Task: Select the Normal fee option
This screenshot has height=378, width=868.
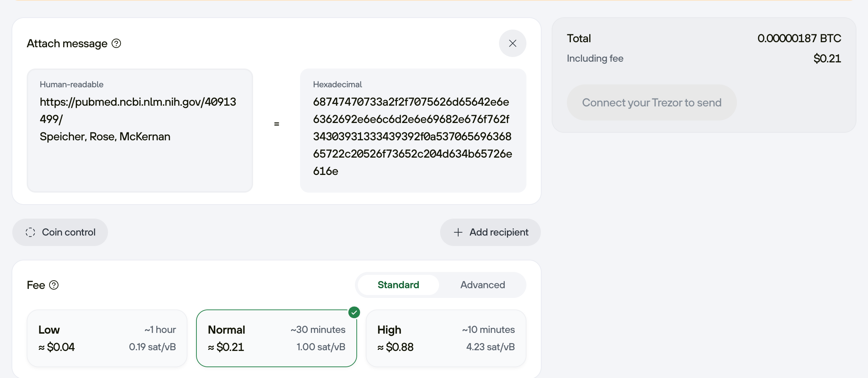Action: [277, 338]
